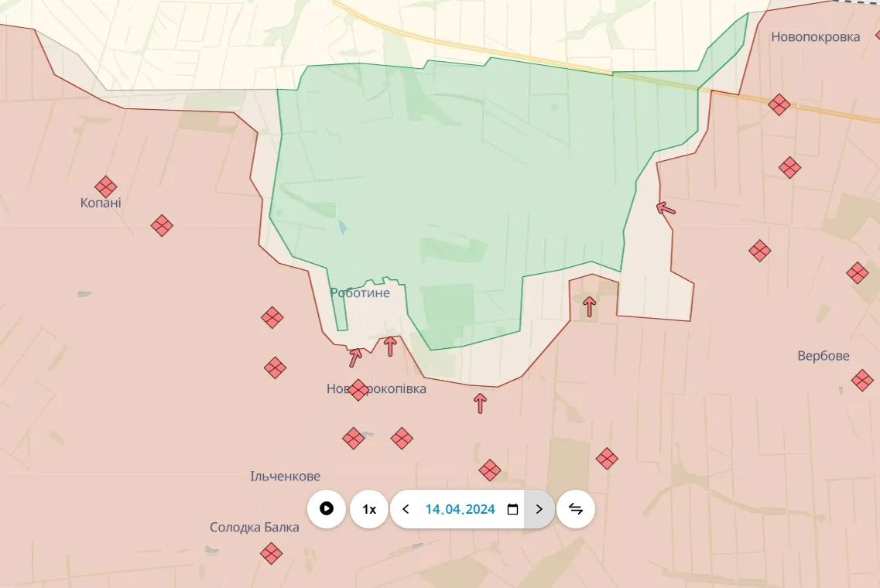Open the calendar date picker
Image resolution: width=880 pixels, height=588 pixels.
coord(512,509)
